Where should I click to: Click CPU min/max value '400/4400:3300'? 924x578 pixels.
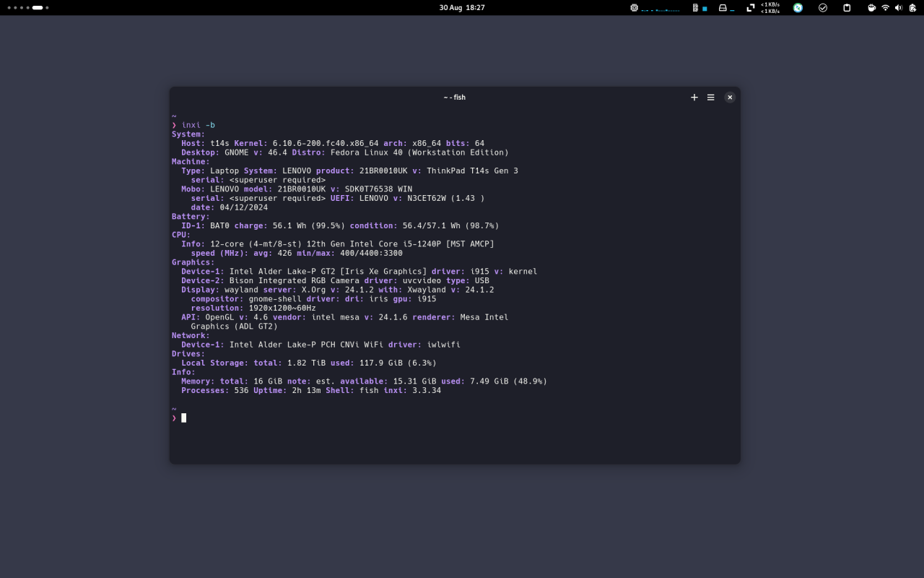click(371, 253)
